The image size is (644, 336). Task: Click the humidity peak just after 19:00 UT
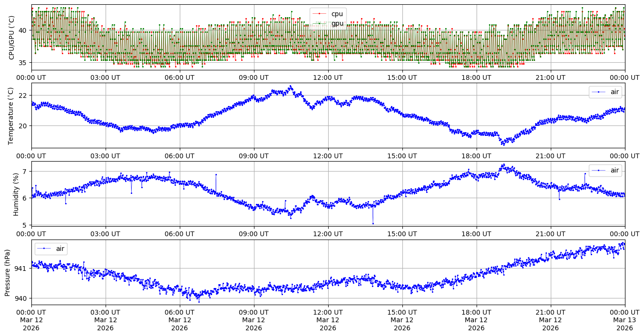pos(503,164)
